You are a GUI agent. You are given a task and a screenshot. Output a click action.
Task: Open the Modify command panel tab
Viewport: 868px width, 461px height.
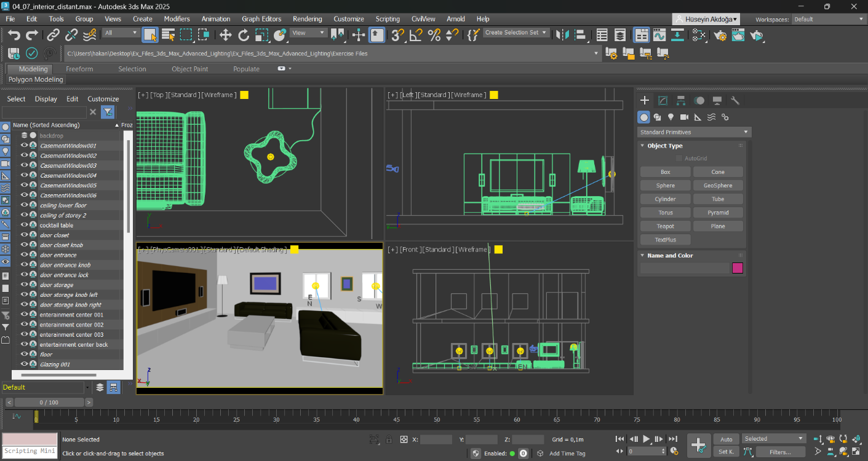663,100
